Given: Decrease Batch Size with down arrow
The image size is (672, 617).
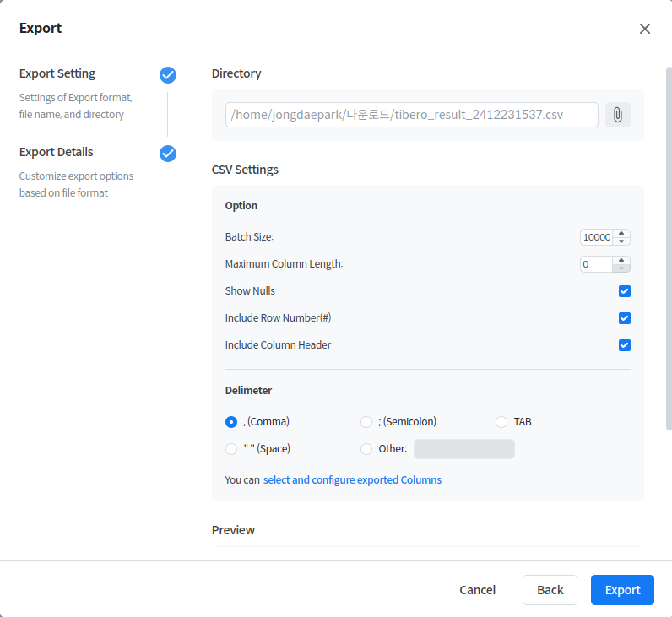Looking at the screenshot, I should click(621, 241).
